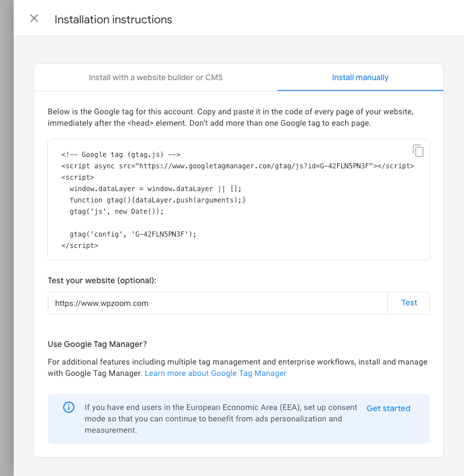Click Test your website (optional) label
Screen dimensions: 464x476
pyautogui.click(x=102, y=280)
